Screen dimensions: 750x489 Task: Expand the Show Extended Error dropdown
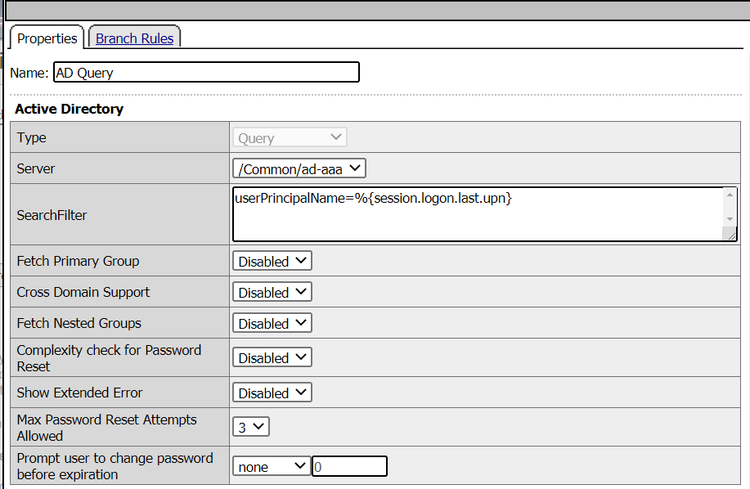click(272, 392)
